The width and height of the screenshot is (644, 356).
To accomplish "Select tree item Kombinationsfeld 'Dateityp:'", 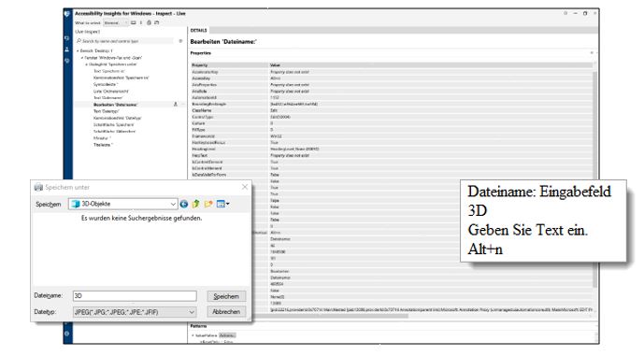I will click(x=118, y=118).
